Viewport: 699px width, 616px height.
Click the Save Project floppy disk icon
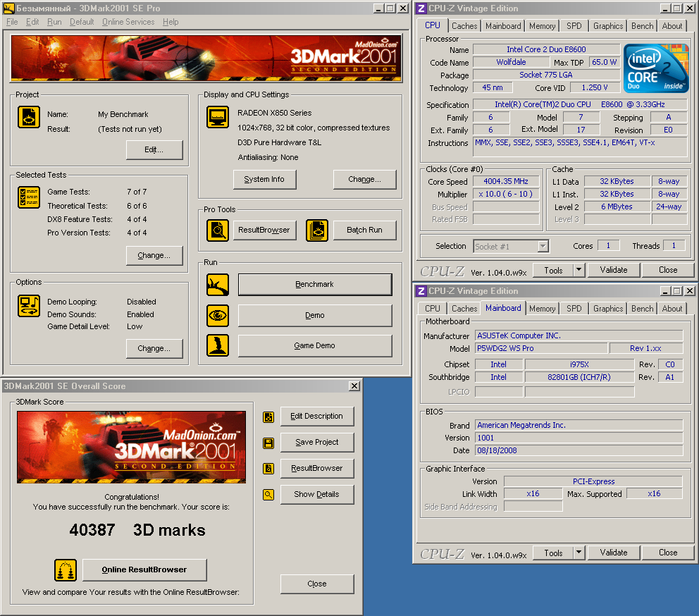click(x=268, y=443)
